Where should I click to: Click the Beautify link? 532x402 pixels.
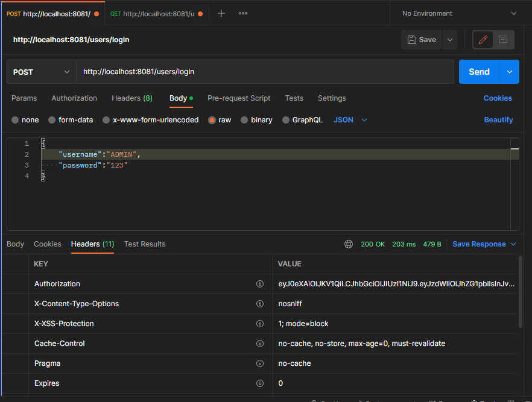pos(498,120)
